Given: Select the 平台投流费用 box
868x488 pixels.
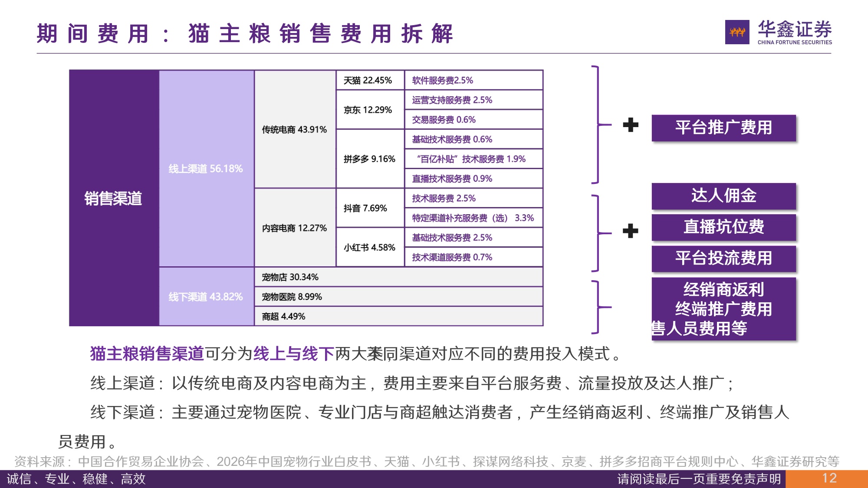Looking at the screenshot, I should pyautogui.click(x=723, y=258).
